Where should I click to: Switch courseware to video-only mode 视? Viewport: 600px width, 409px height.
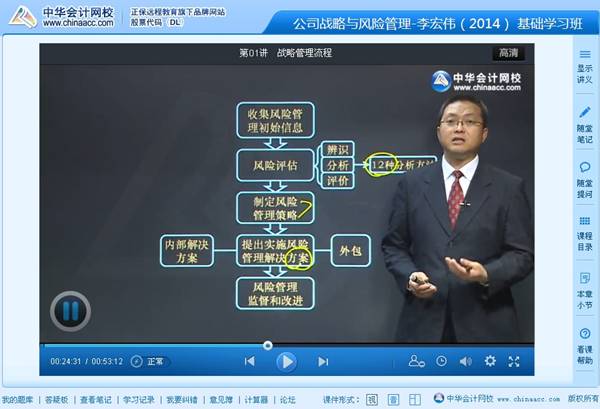click(372, 400)
